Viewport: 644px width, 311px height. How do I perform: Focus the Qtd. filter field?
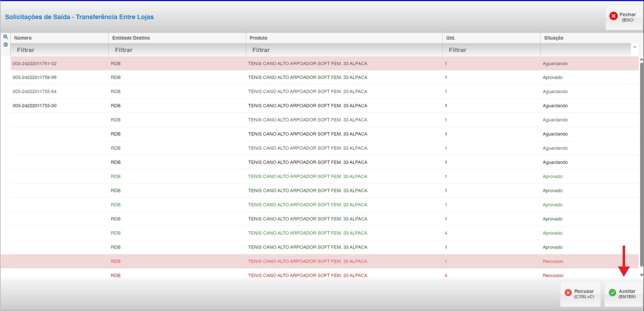tap(491, 50)
